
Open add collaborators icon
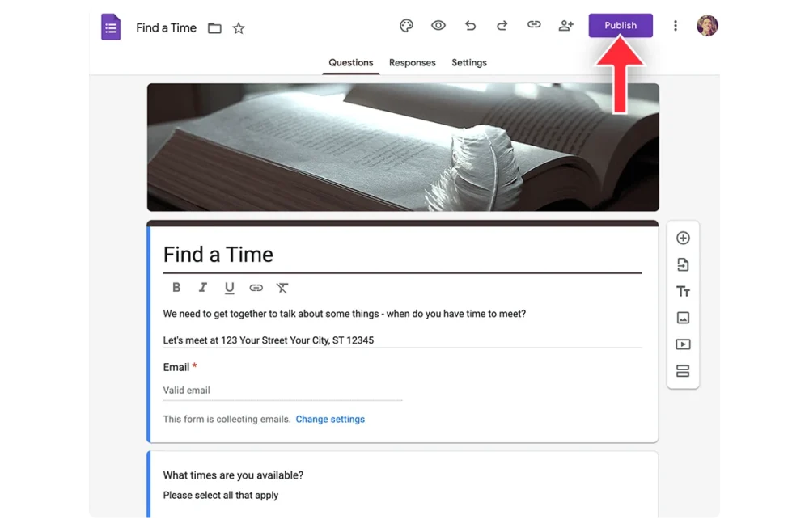point(565,26)
